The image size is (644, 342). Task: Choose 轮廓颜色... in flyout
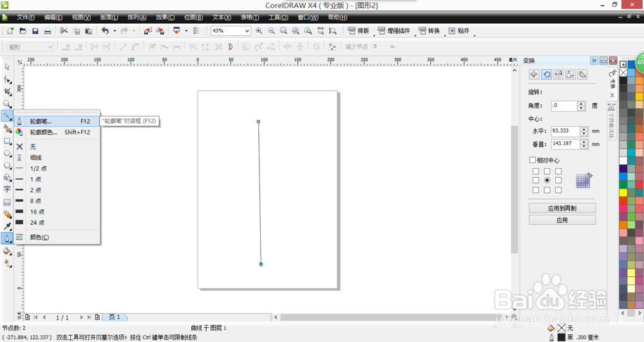pyautogui.click(x=57, y=132)
